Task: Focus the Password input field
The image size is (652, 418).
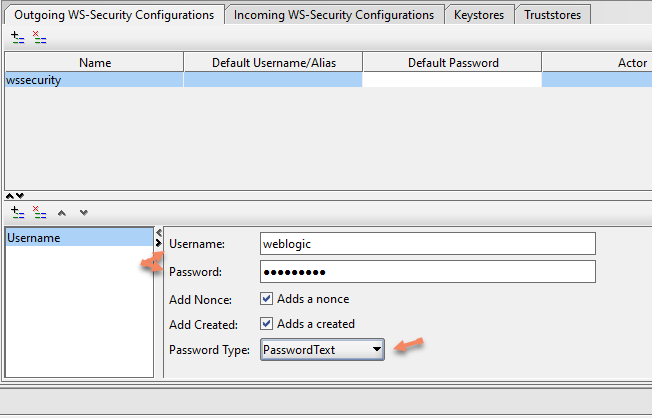Action: tap(427, 272)
